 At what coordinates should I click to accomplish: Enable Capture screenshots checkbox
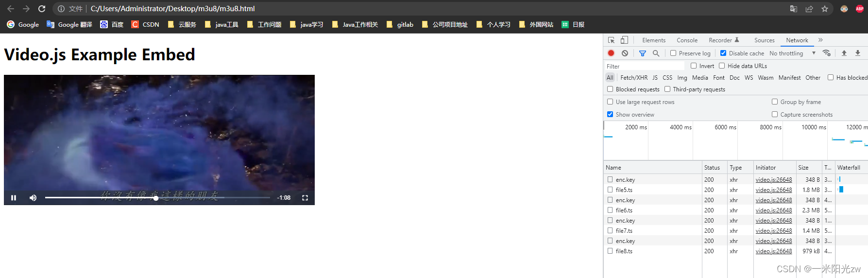(x=775, y=114)
